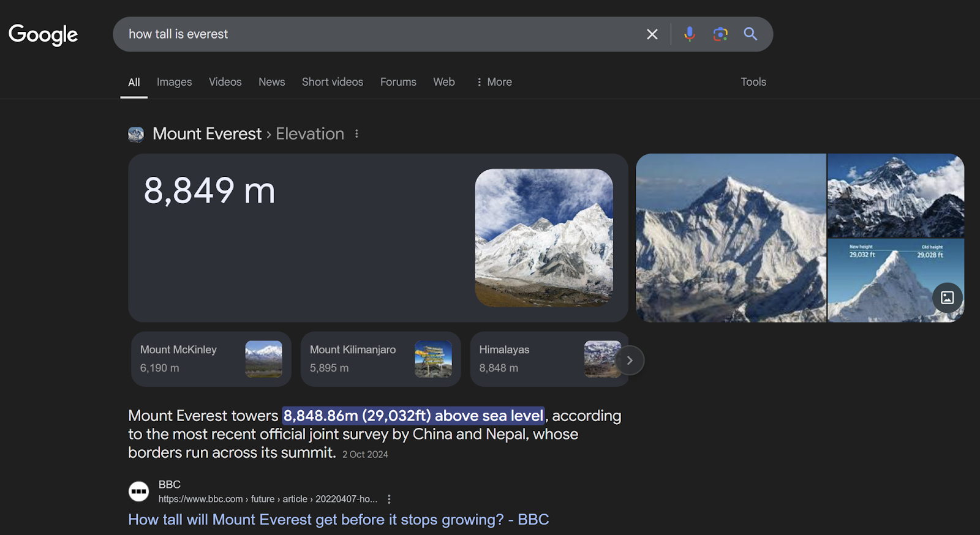Switch to the Images tab
This screenshot has width=980, height=535.
coord(175,82)
